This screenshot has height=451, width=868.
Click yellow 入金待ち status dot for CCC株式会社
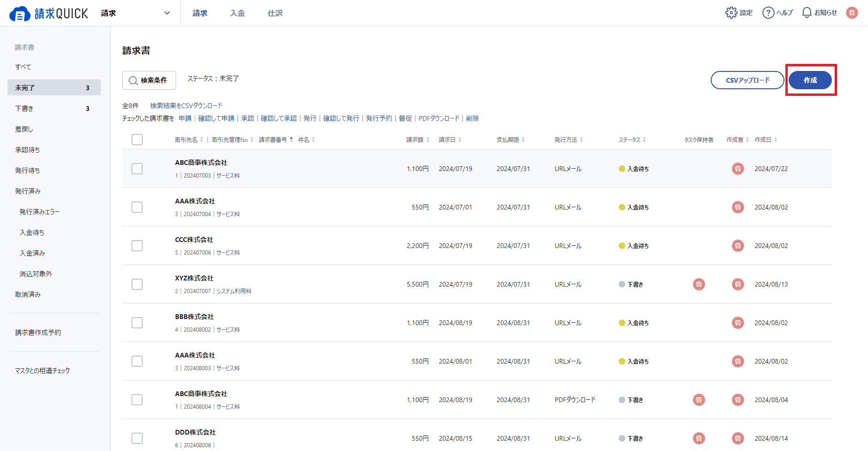(x=622, y=246)
